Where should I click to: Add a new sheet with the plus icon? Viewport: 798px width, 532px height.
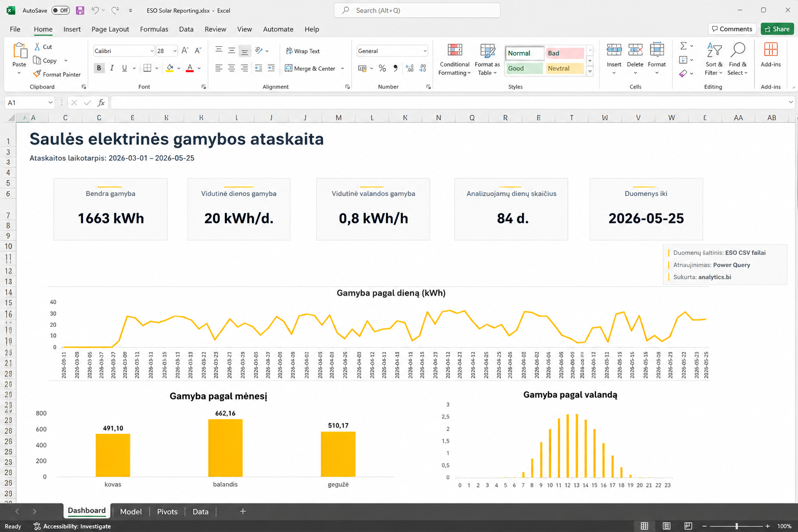(243, 512)
